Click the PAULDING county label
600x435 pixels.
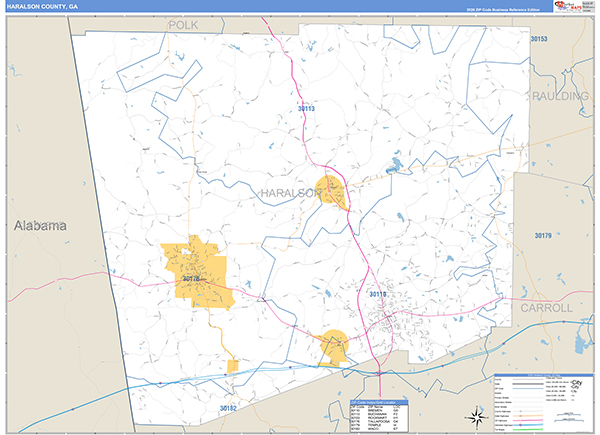click(560, 96)
